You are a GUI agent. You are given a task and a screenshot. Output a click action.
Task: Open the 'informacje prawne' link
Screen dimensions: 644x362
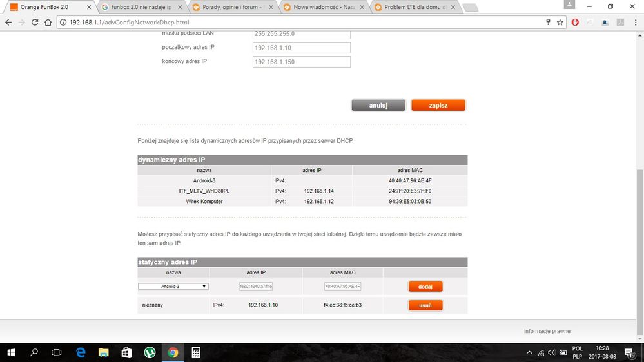[x=547, y=331]
